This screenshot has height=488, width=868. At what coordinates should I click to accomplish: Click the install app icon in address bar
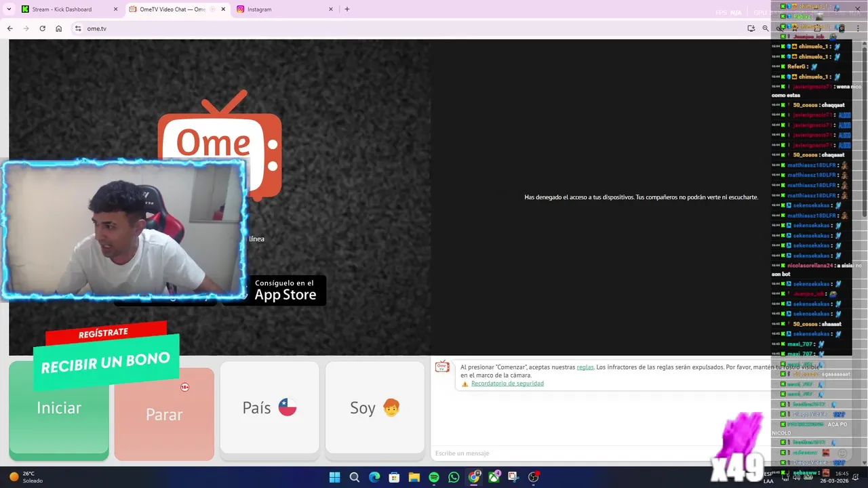click(x=751, y=28)
